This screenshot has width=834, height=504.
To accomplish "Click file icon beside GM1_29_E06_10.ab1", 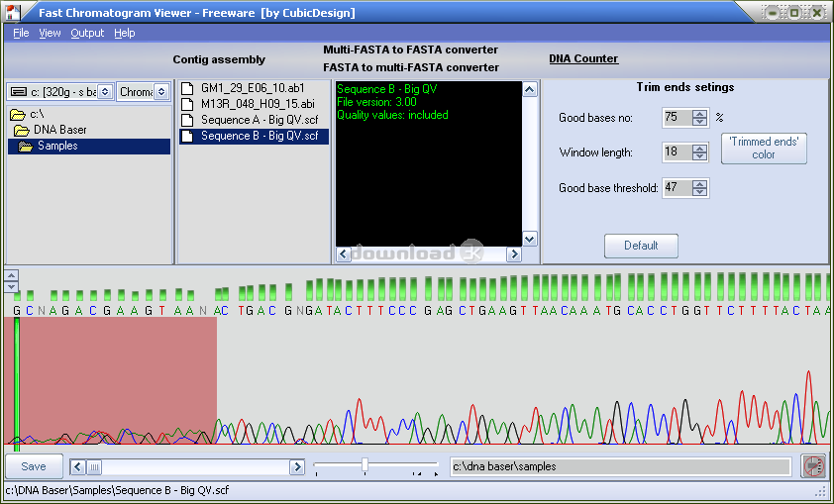I will click(x=187, y=88).
